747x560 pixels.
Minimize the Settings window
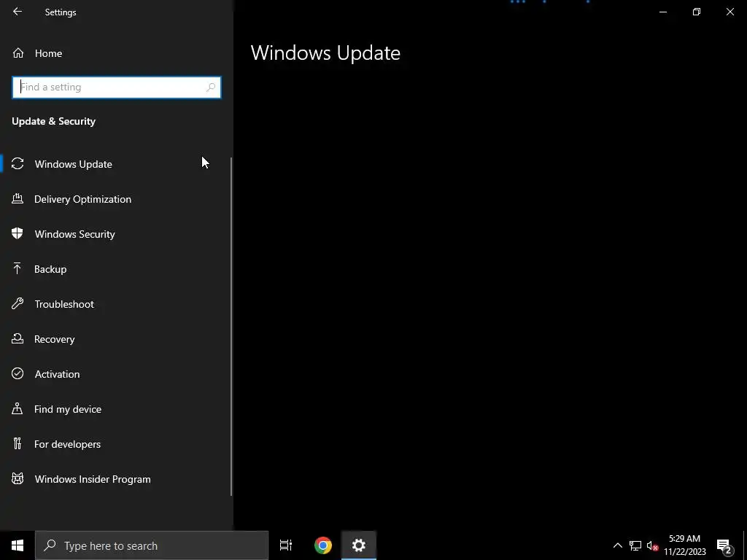pos(662,12)
